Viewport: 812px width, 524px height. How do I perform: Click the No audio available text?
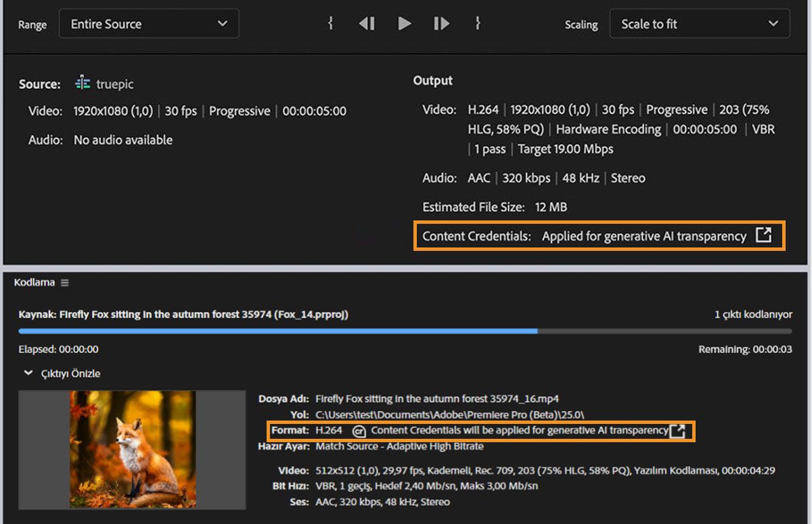(x=123, y=140)
